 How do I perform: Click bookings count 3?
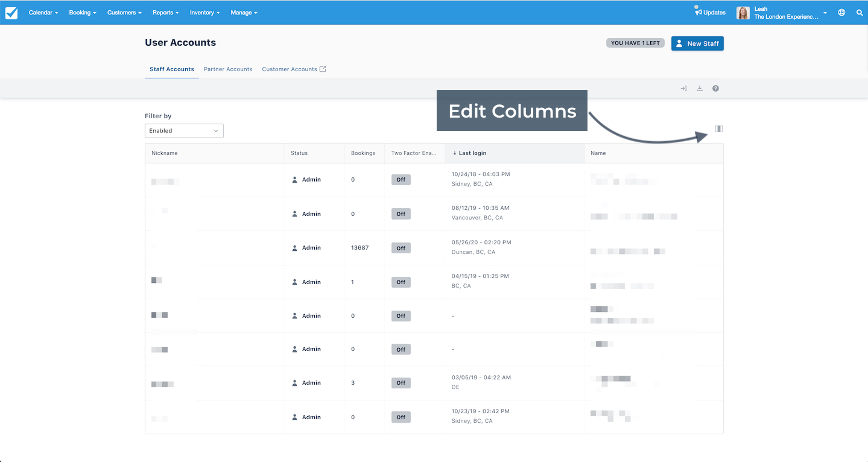point(353,383)
